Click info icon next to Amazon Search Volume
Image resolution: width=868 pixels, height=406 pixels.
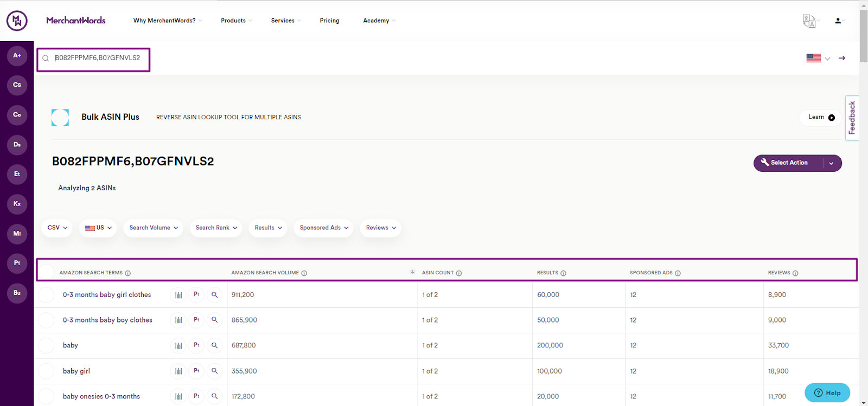click(304, 273)
